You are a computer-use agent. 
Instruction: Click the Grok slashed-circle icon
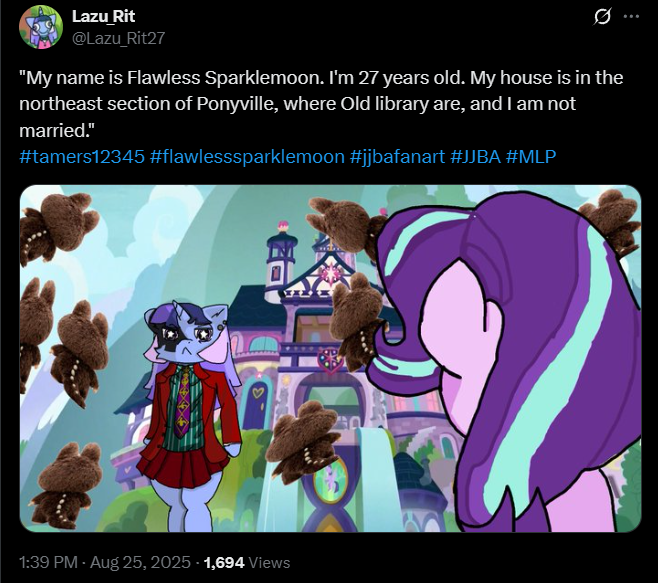pos(602,17)
